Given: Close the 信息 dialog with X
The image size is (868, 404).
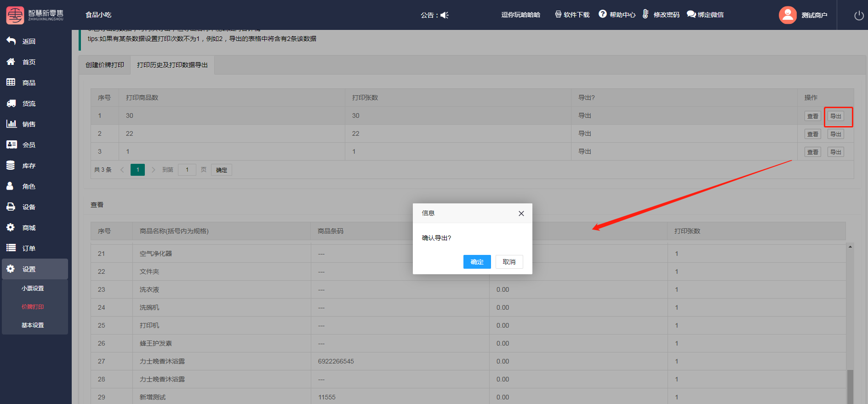Looking at the screenshot, I should (x=521, y=214).
